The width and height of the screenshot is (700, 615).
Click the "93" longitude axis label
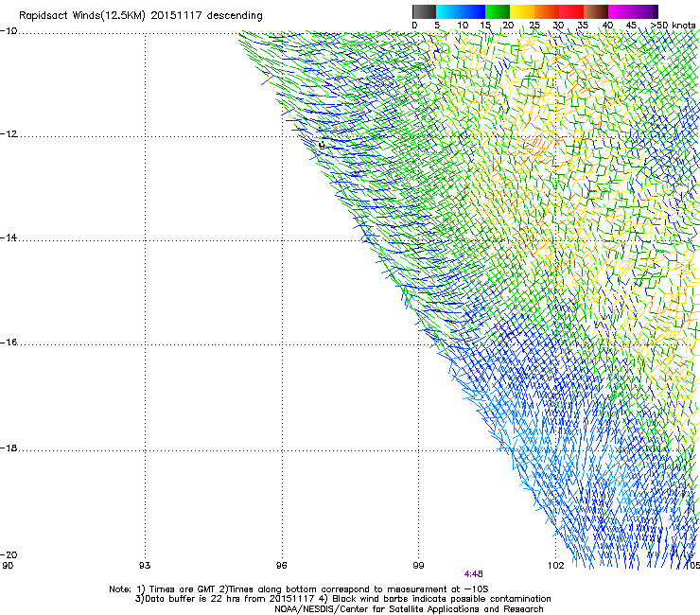pyautogui.click(x=145, y=566)
